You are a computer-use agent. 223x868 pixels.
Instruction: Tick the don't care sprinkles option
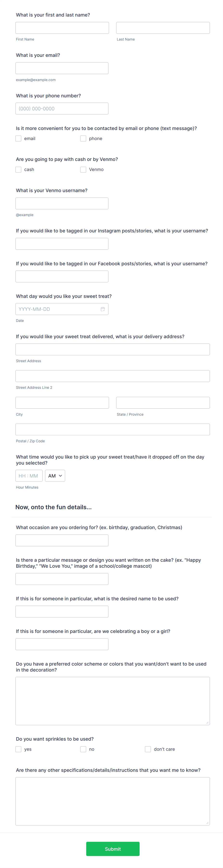pyautogui.click(x=148, y=749)
